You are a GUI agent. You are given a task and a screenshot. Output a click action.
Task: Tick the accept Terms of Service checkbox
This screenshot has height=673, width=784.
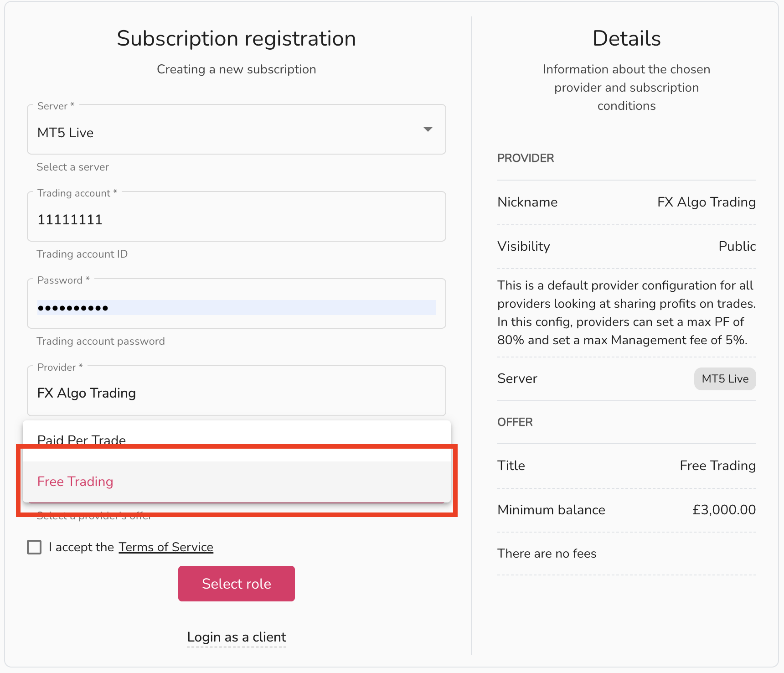pos(34,547)
